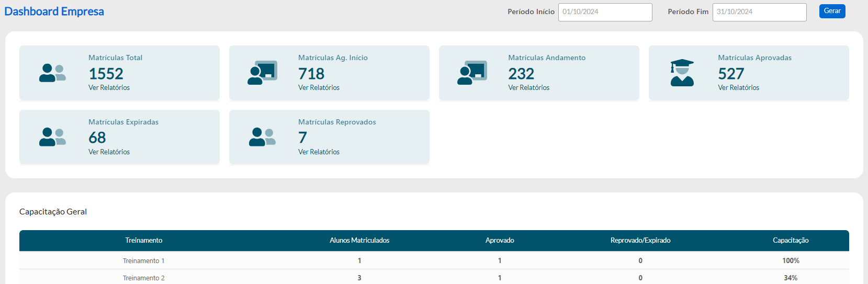Select the Alunos Matriculados column header

359,241
